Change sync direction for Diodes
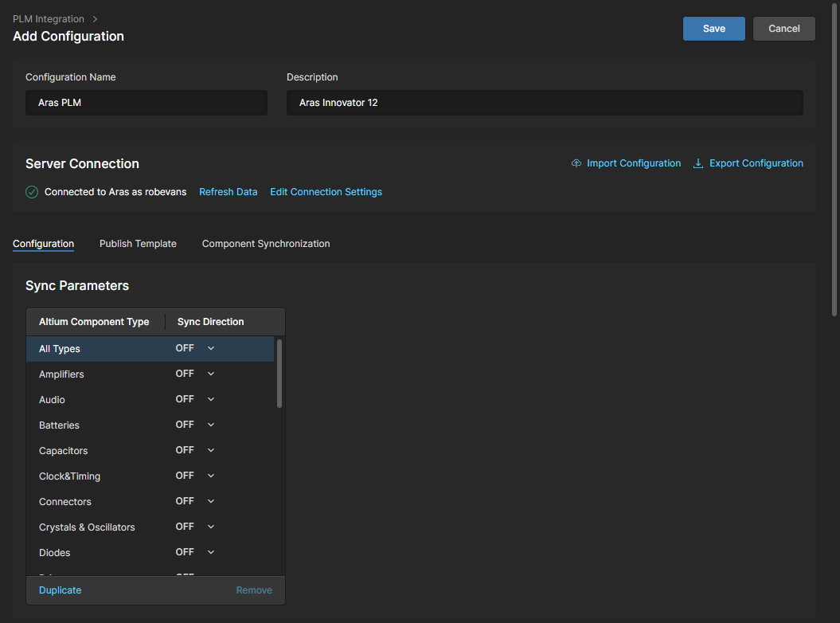840x623 pixels. (x=211, y=552)
